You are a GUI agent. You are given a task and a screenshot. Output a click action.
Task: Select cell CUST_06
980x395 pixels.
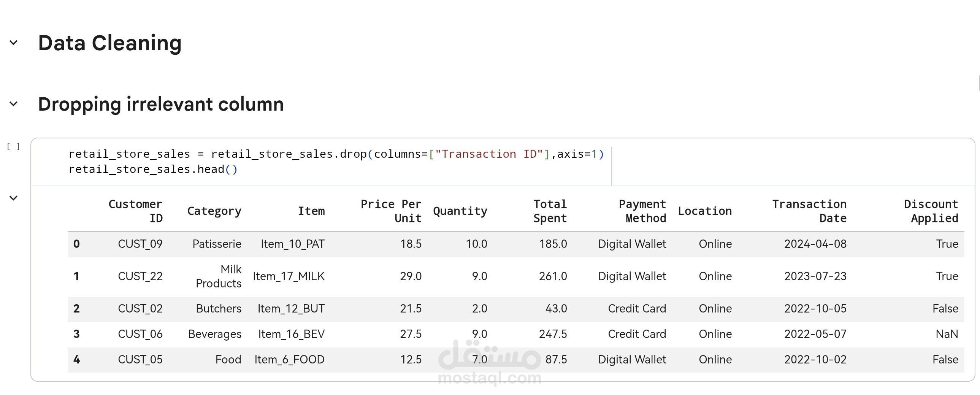point(140,334)
